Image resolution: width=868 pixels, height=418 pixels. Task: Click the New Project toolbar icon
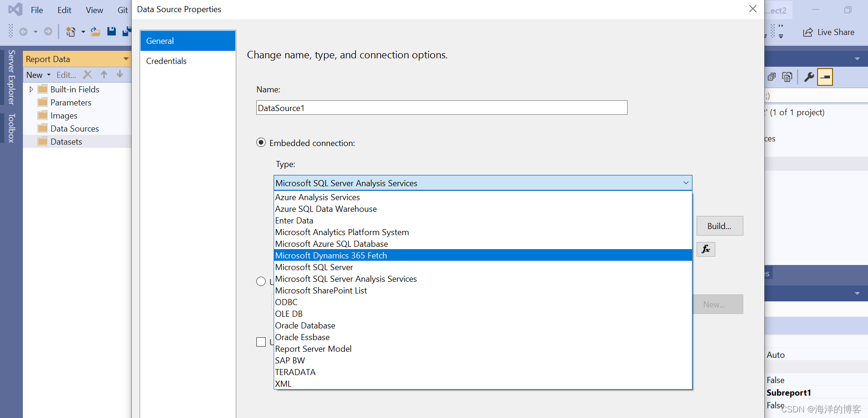click(x=71, y=32)
